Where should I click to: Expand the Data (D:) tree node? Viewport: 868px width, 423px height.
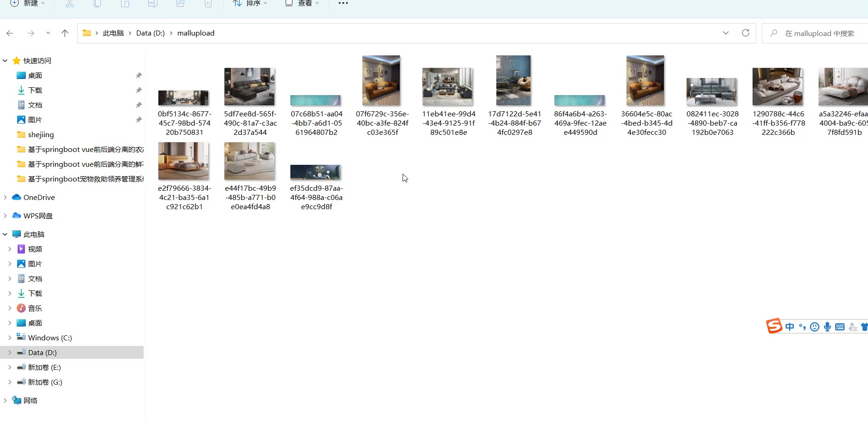(x=10, y=353)
